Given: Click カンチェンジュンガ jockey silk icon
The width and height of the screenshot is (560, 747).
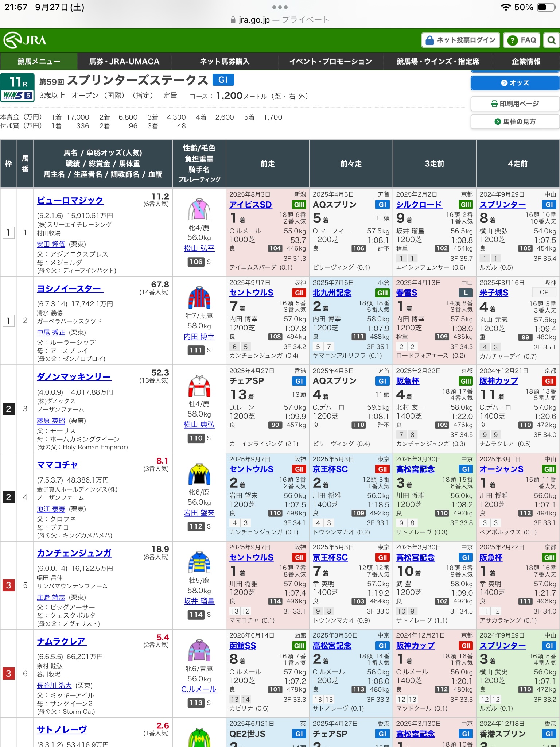Looking at the screenshot, I should click(199, 562).
